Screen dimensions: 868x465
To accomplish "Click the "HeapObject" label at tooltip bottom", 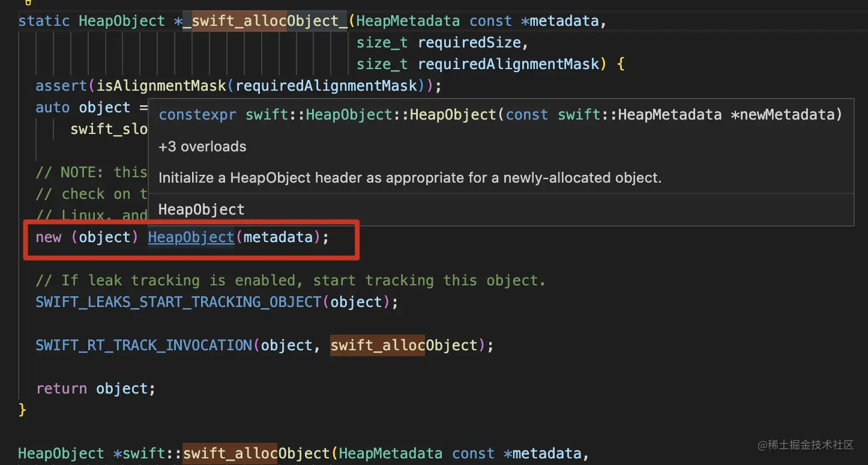I will point(202,210).
